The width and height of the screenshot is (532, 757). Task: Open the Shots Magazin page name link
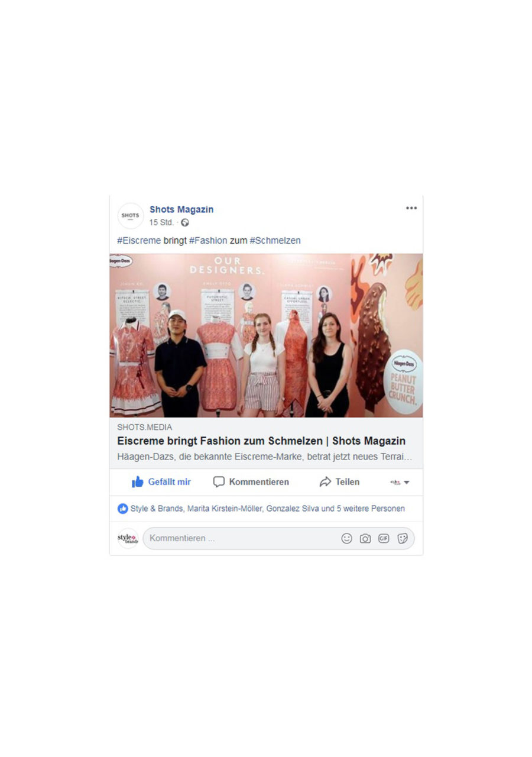tap(181, 209)
